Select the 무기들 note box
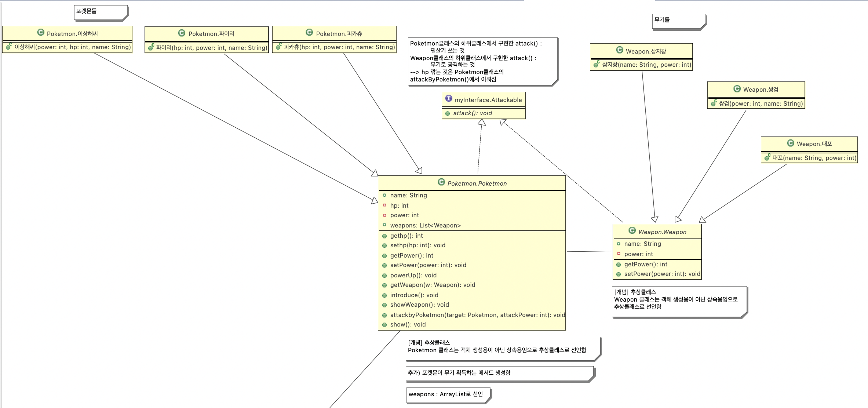This screenshot has width=868, height=408. [x=679, y=22]
